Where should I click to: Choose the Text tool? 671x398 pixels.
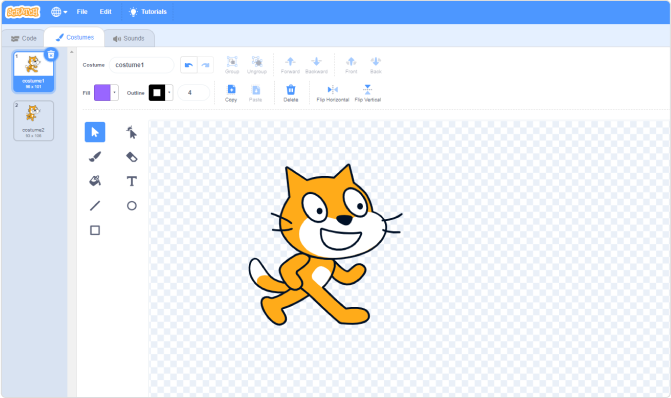point(132,181)
